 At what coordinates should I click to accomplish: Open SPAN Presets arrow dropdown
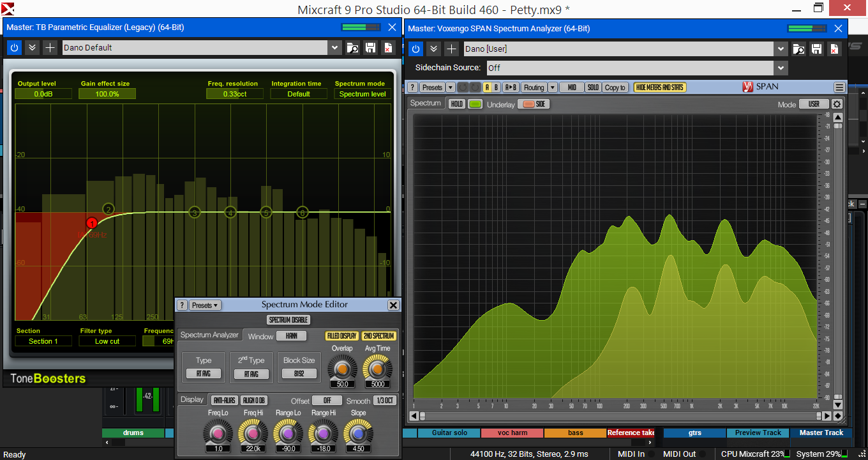pos(451,88)
